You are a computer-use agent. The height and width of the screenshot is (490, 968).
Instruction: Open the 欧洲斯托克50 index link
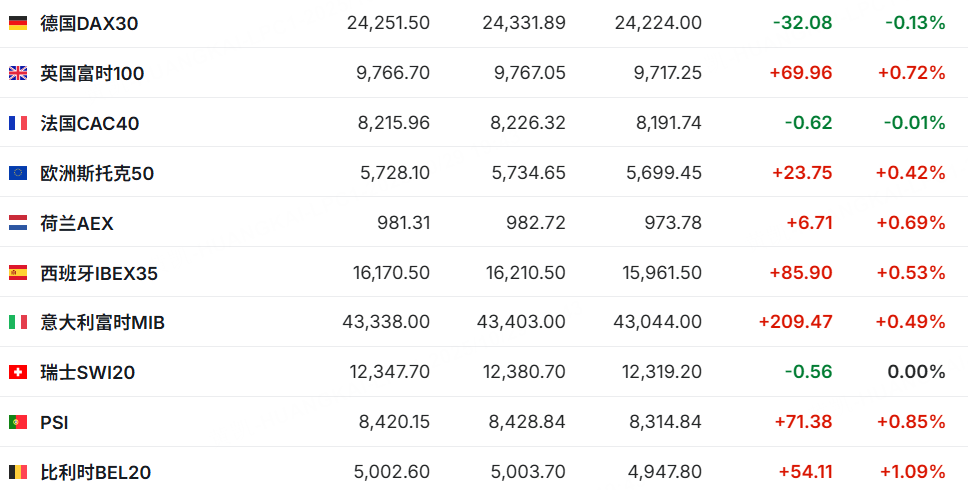(x=97, y=173)
